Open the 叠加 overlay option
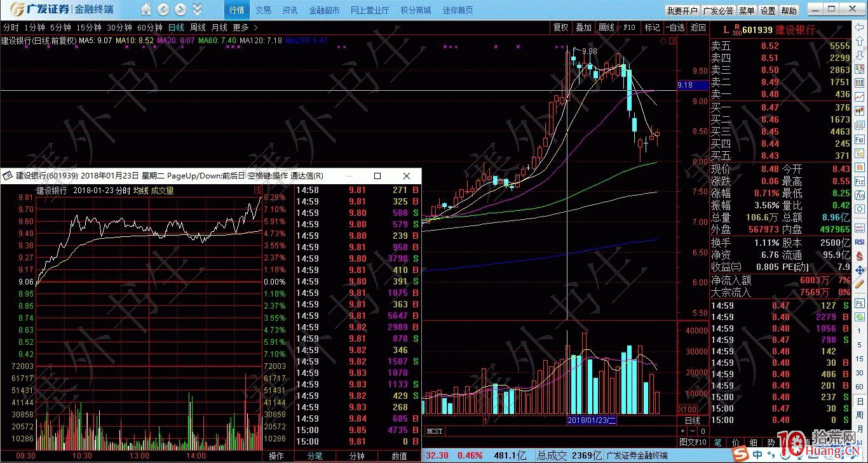 coord(584,27)
